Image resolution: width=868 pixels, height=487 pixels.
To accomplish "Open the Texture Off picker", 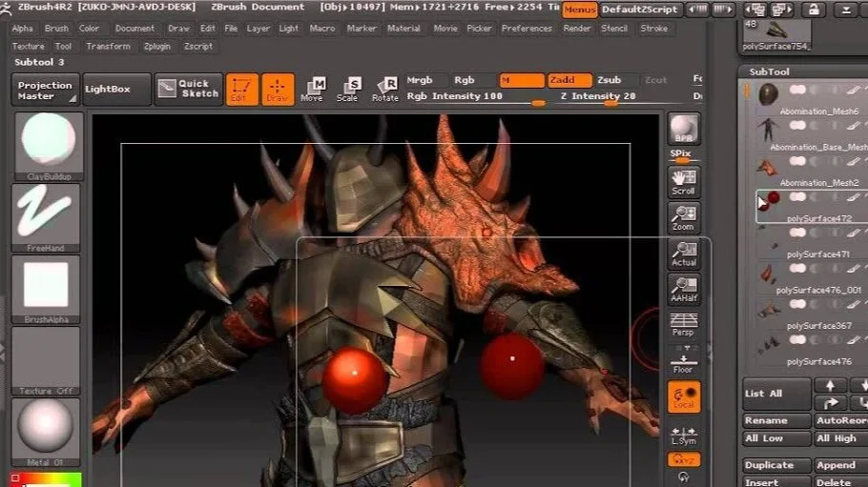I will (46, 361).
